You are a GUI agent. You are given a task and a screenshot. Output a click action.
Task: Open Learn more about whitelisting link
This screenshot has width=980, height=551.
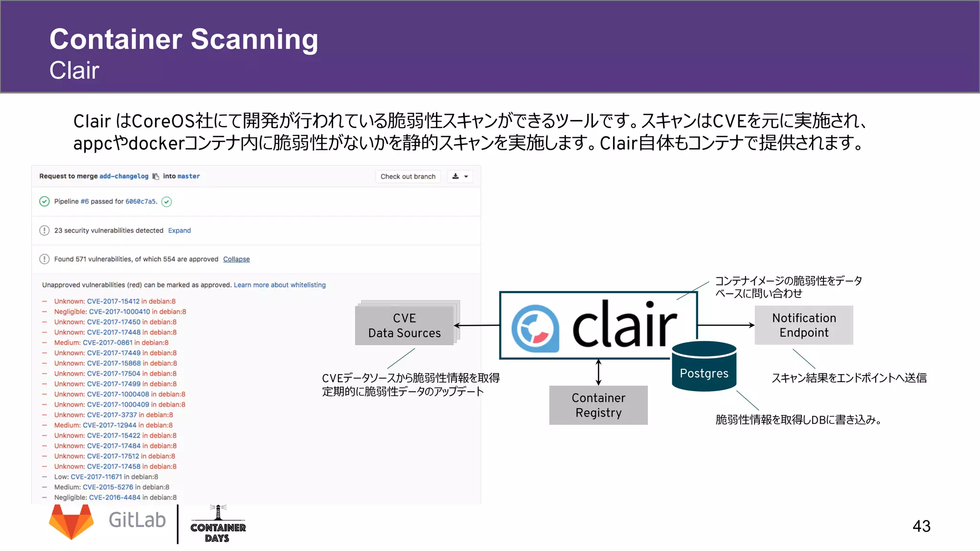(279, 285)
